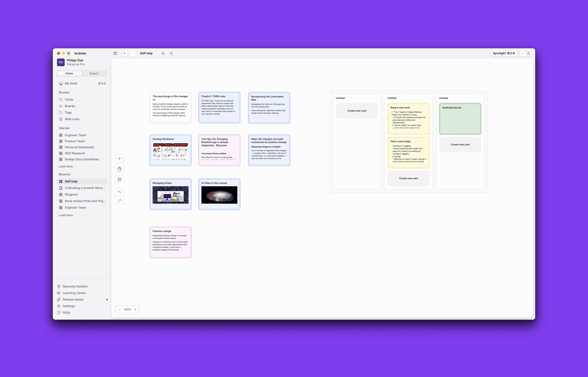The image size is (588, 377).
Task: Select the hand pan tool
Action: tap(119, 169)
